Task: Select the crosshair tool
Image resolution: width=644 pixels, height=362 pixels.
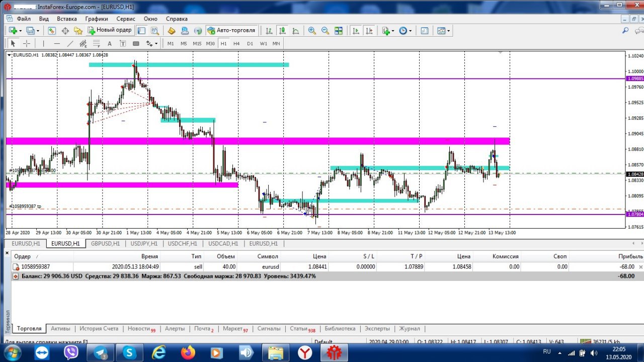Action: [x=27, y=43]
